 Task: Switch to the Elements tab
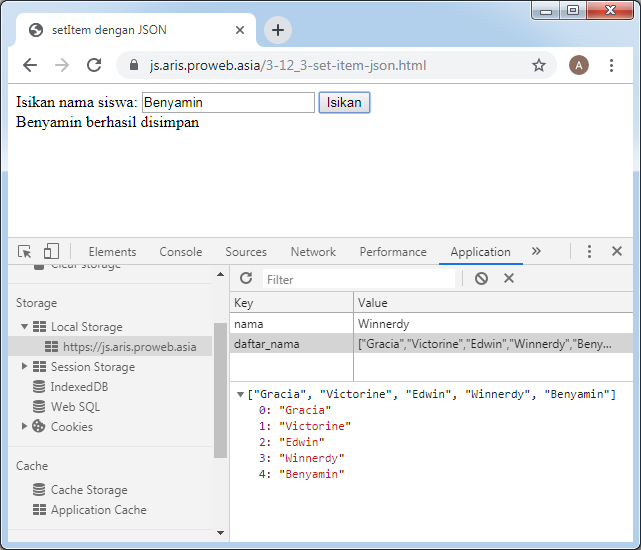point(112,251)
